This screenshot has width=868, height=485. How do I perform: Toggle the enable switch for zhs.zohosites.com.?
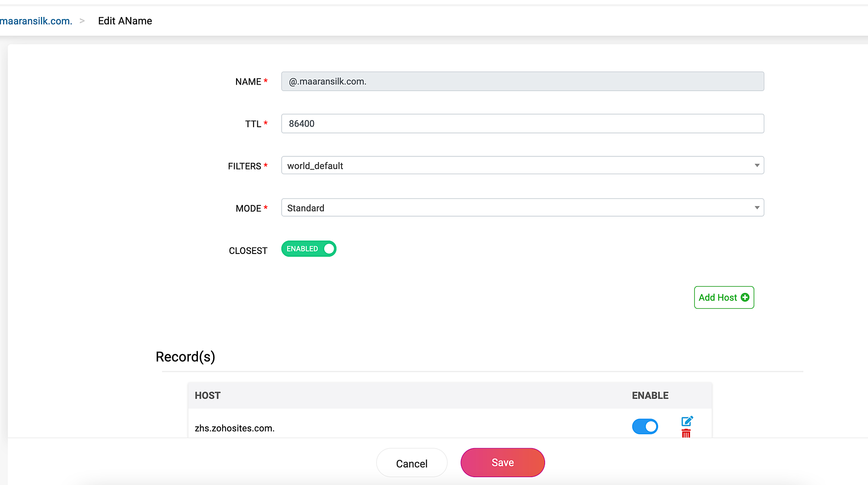pos(645,426)
